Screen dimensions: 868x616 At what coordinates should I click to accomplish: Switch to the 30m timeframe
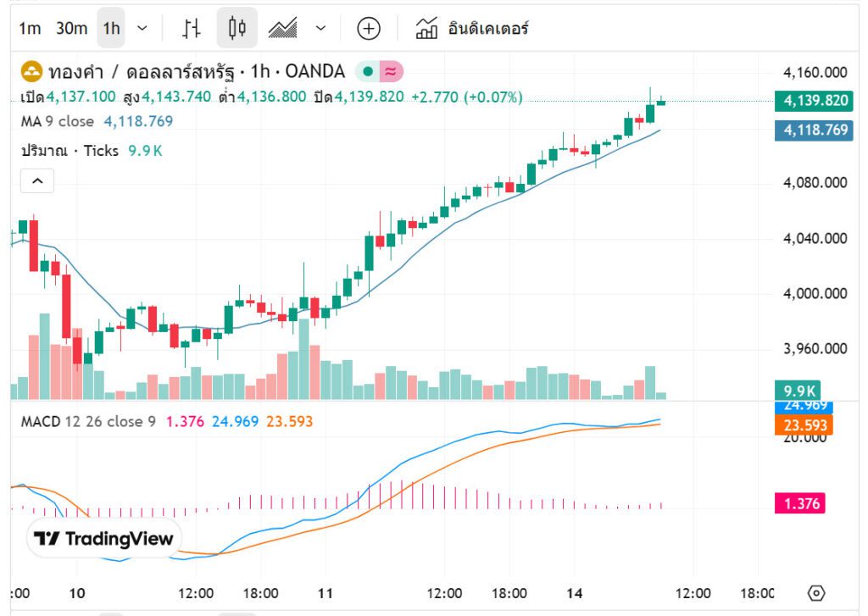pyautogui.click(x=71, y=29)
